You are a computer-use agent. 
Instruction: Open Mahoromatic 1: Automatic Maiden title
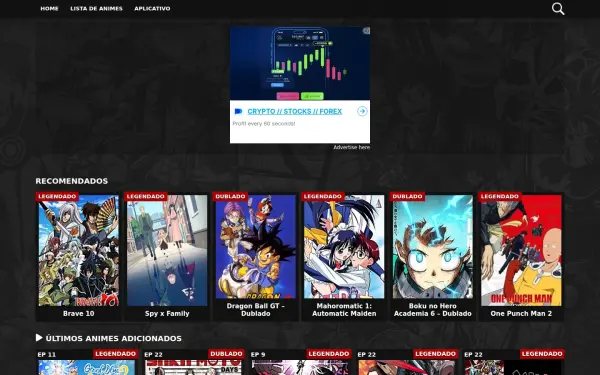(x=344, y=310)
